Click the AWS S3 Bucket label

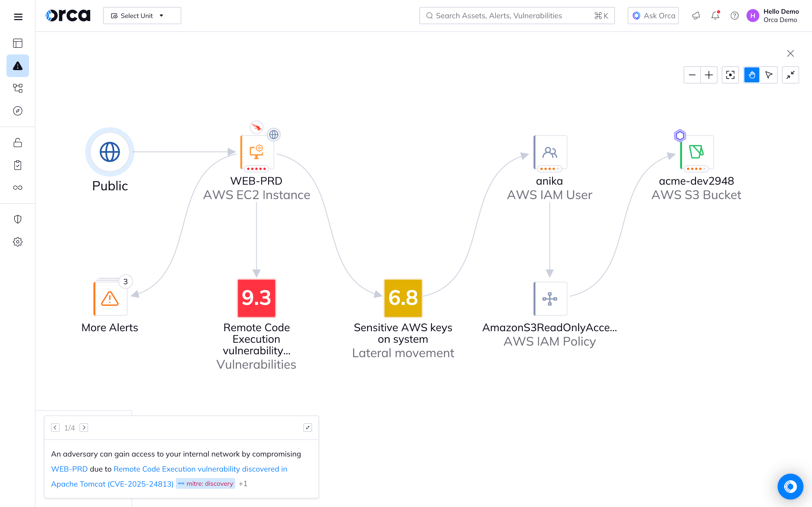[x=696, y=195]
